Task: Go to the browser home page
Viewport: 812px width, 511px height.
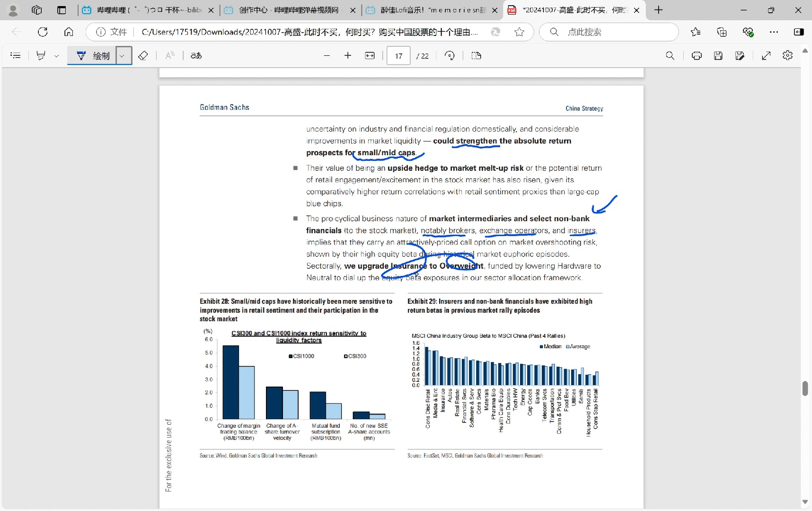Action: [x=69, y=32]
